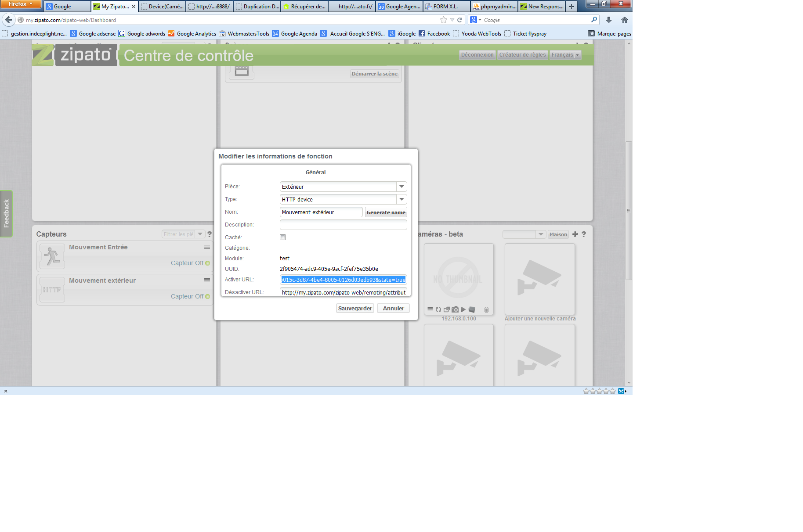This screenshot has height=532, width=803.
Task: Click the Annuler button
Action: tap(393, 308)
